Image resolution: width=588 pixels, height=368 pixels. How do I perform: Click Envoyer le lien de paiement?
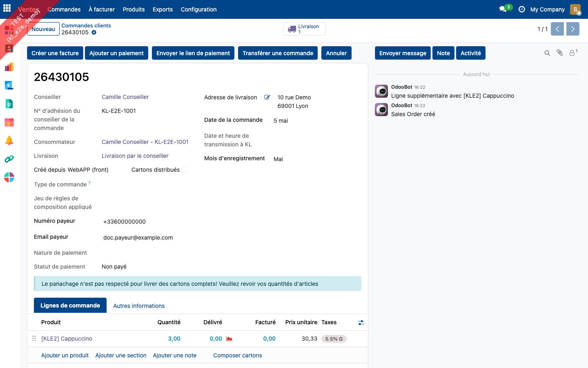pos(193,53)
